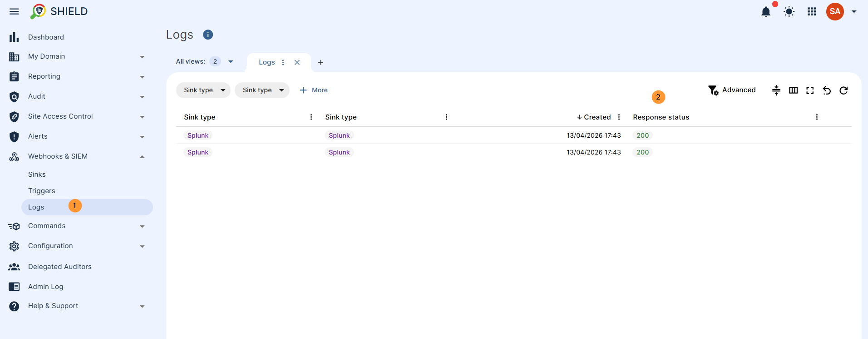
Task: Open Sinks in the sidebar
Action: coord(37,174)
